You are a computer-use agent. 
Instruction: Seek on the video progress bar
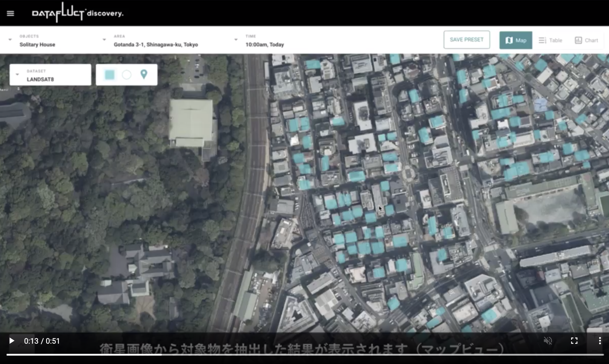305,355
